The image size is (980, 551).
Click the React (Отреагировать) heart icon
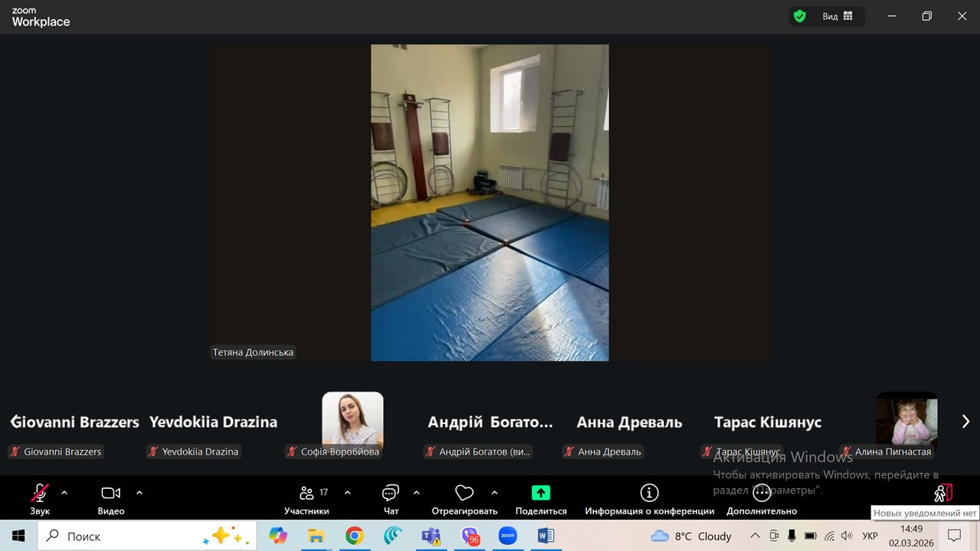pyautogui.click(x=464, y=494)
